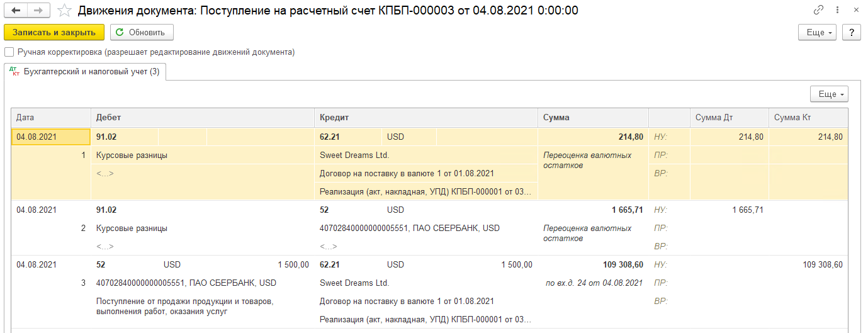Sort by the Дебет column header
Image resolution: width=868 pixels, height=333 pixels.
(x=203, y=118)
